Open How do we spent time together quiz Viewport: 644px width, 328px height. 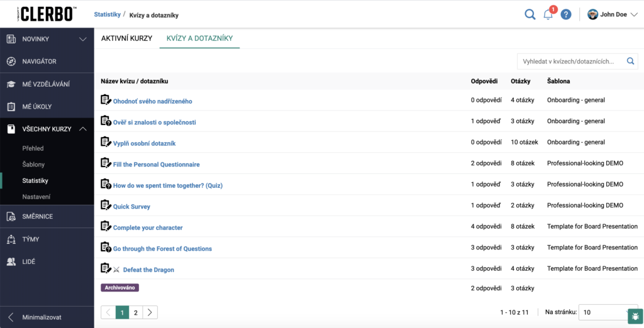(x=167, y=185)
